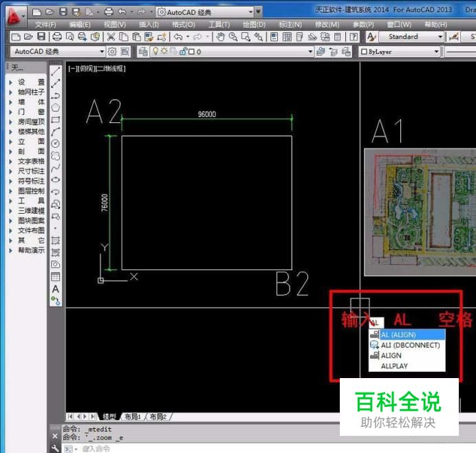Click the Plot printer icon in standard toolbar
This screenshot has height=453, width=476.
coord(57,36)
